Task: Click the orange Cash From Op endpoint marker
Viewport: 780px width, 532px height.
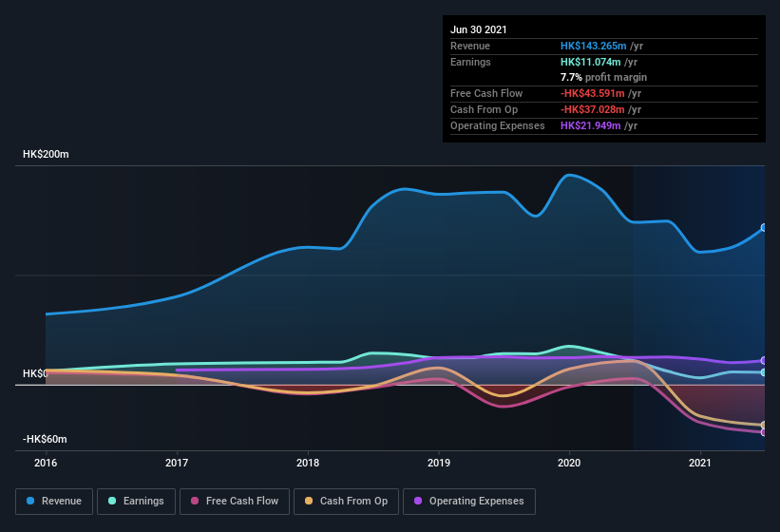Action: pos(764,425)
